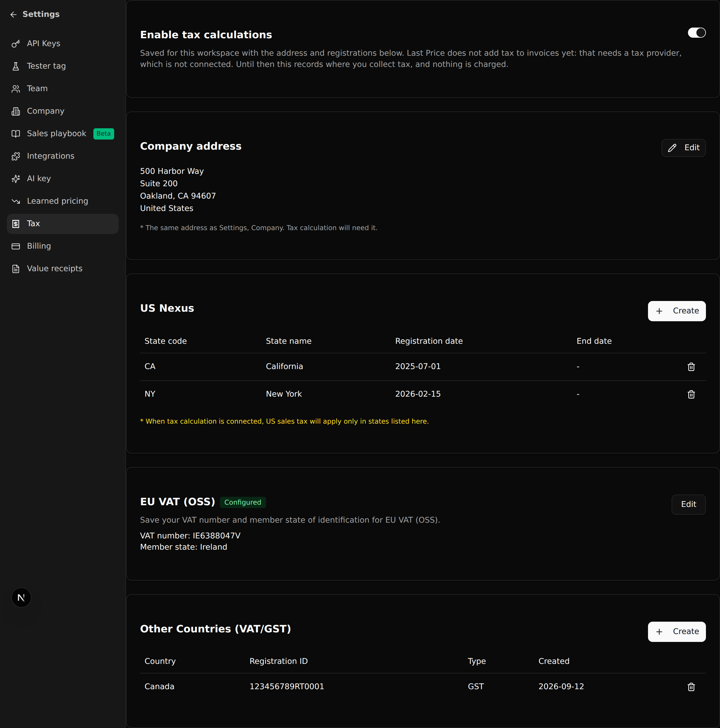Click the AI key sparkle icon
Image resolution: width=720 pixels, height=728 pixels.
tap(15, 179)
